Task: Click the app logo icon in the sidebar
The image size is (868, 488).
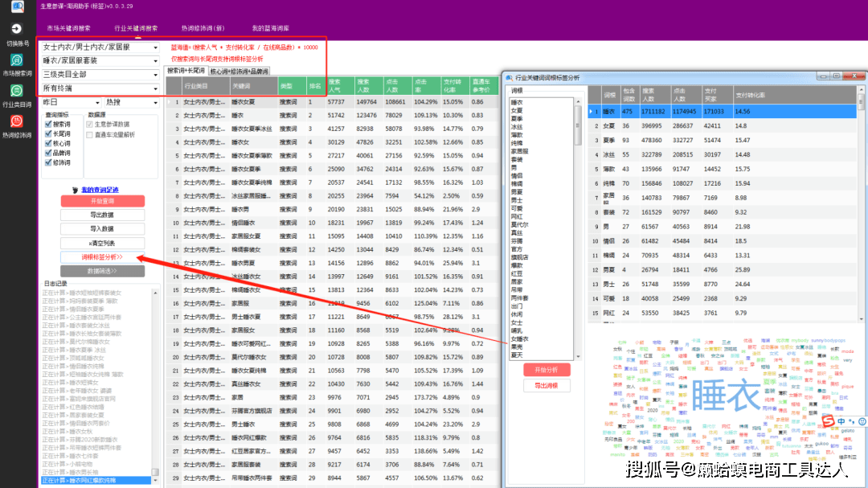Action: click(x=17, y=6)
